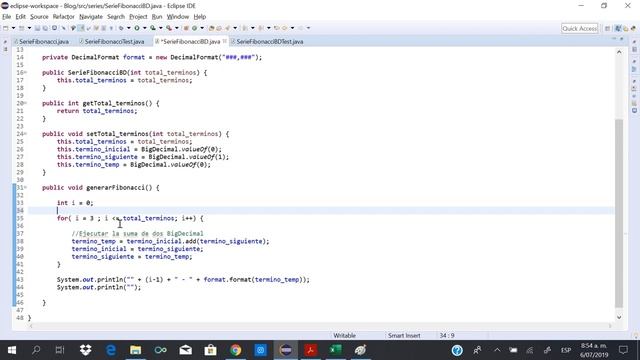Viewport: 640px width, 360px height.
Task: Collapse generarFibonacci fold on line 31
Action: coord(25,188)
